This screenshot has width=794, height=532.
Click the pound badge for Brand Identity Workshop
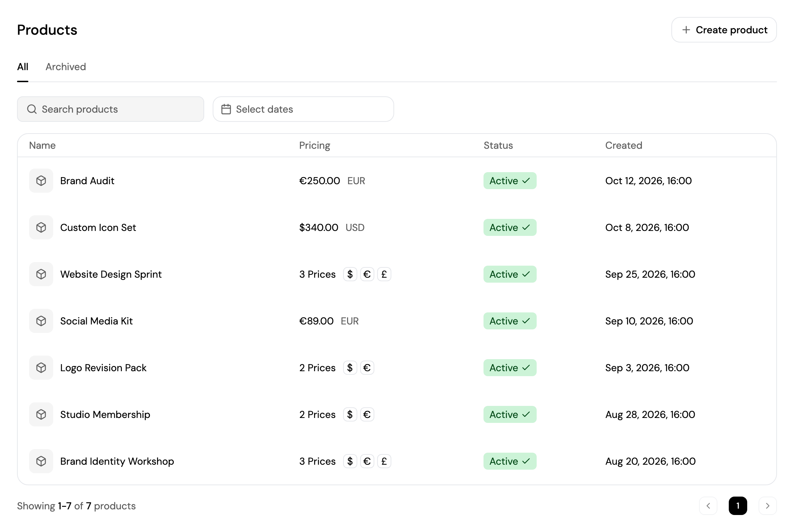384,461
